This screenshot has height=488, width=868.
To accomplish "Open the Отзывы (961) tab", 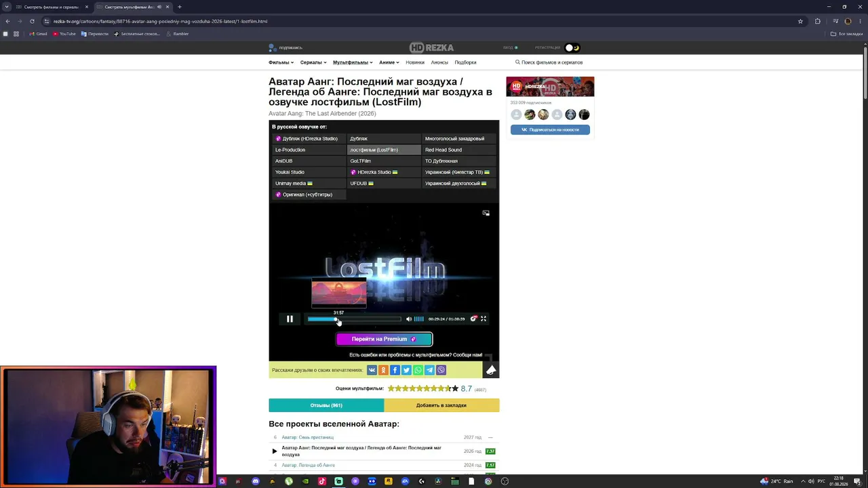I will pos(326,405).
